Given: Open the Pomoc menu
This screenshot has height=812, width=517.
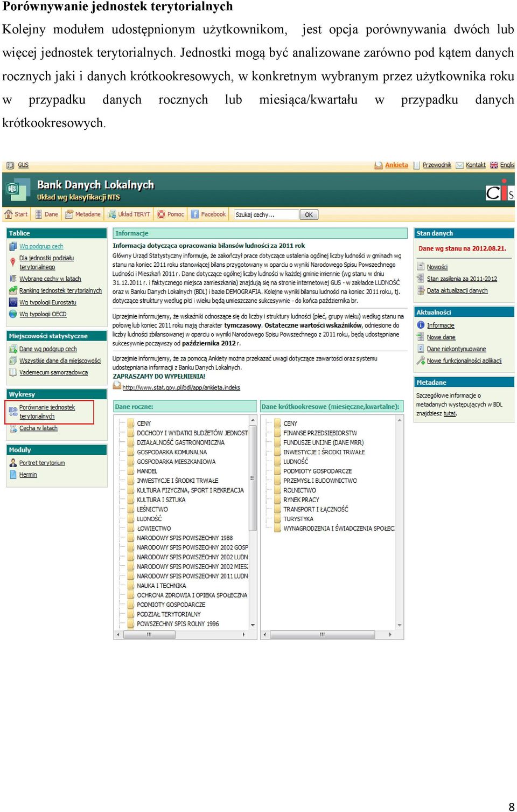Looking at the screenshot, I should pyautogui.click(x=171, y=214).
